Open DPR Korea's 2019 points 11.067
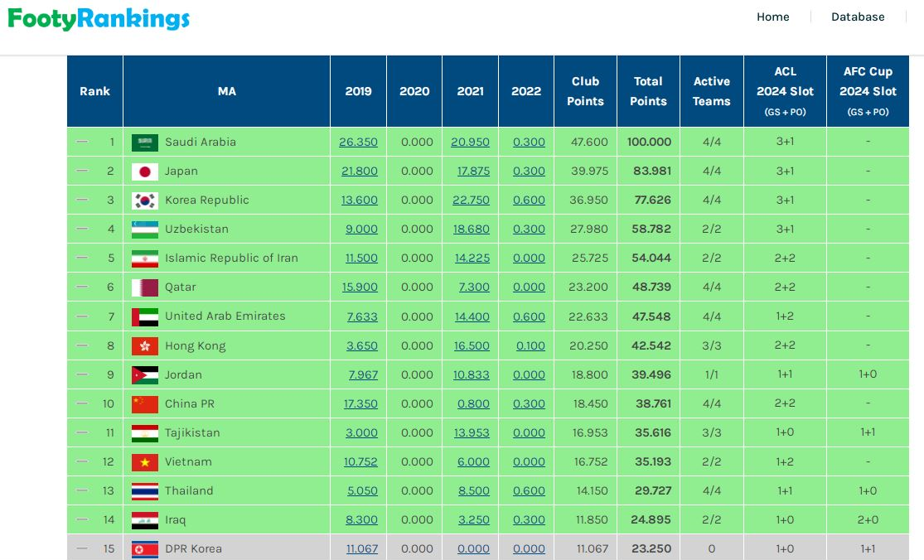The image size is (924, 560). pos(361,548)
